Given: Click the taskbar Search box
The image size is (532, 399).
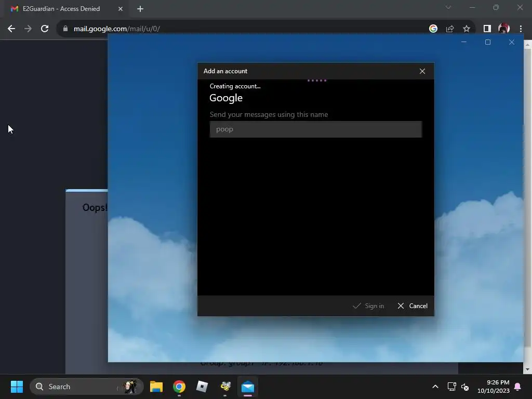Looking at the screenshot, I should click(x=87, y=387).
